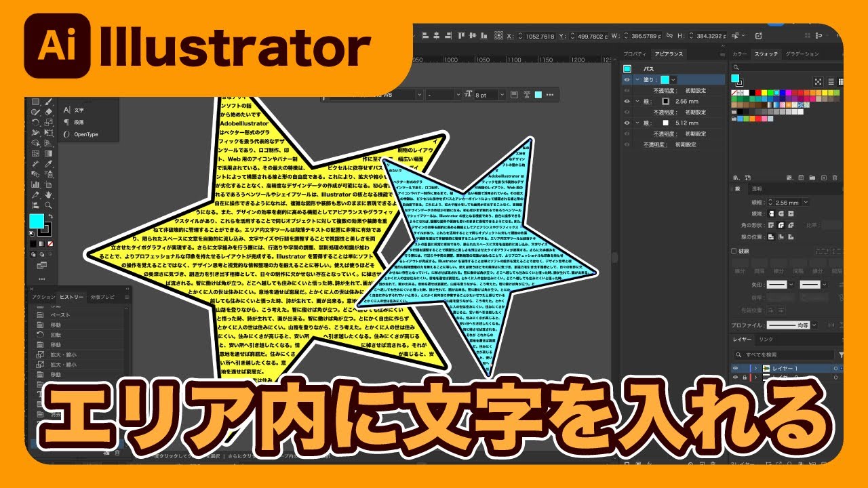
Task: Open the History panel menu icon
Action: (x=127, y=297)
